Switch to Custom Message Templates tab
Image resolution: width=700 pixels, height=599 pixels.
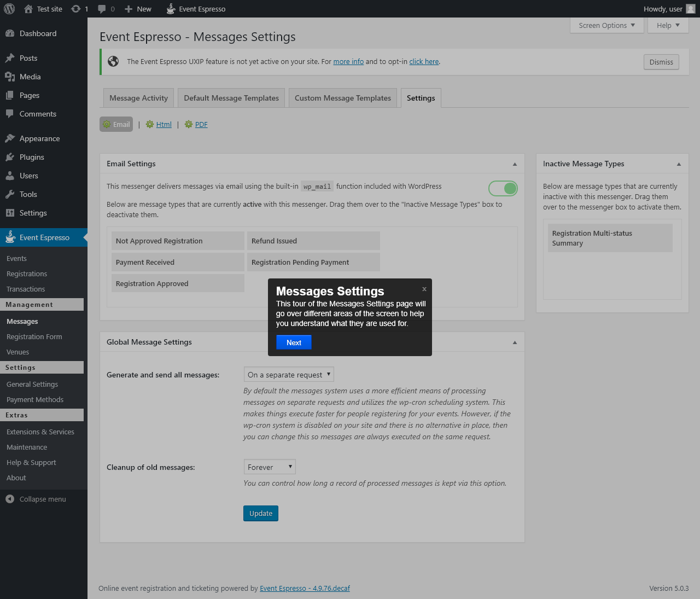[x=343, y=98]
